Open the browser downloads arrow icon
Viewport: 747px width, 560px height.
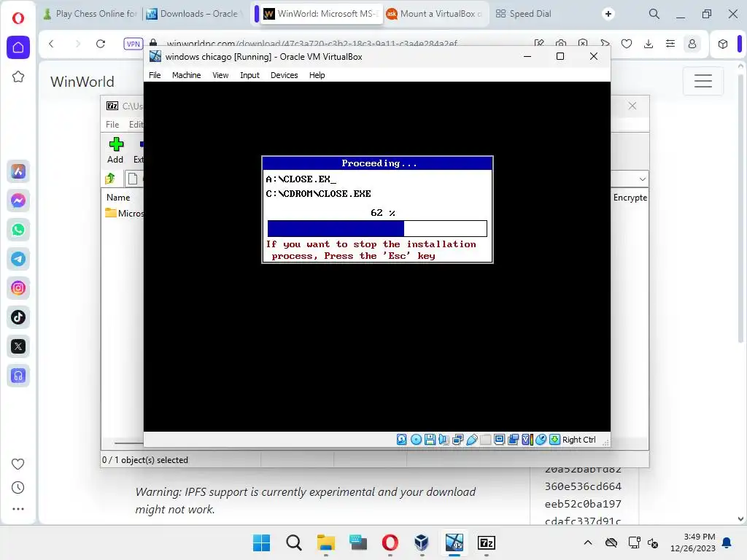pos(649,44)
